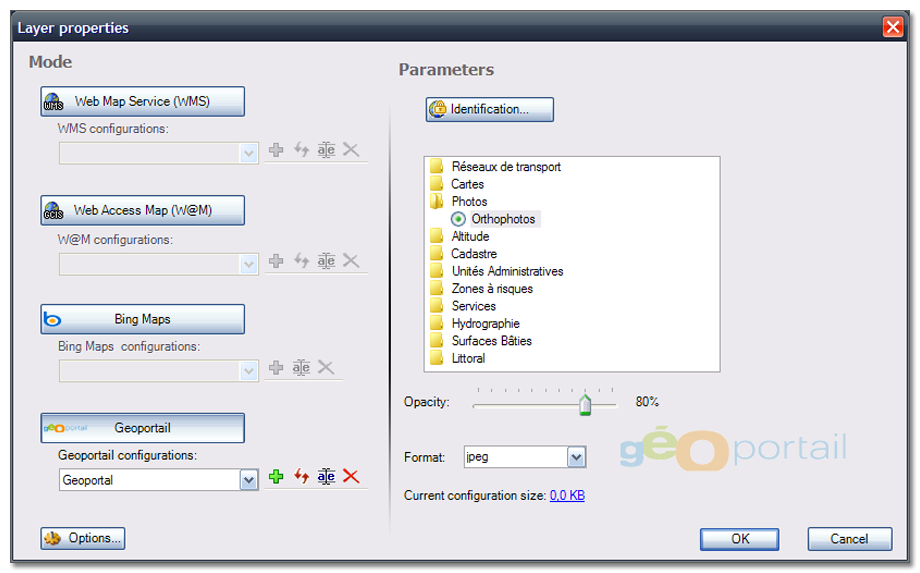The width and height of the screenshot is (920, 573).
Task: Open the Format jpeg dropdown
Action: (x=576, y=457)
